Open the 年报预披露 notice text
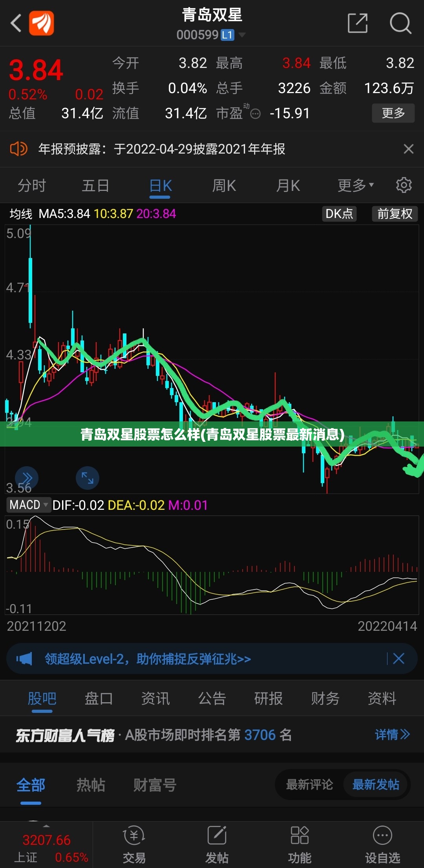The width and height of the screenshot is (424, 868). click(161, 149)
